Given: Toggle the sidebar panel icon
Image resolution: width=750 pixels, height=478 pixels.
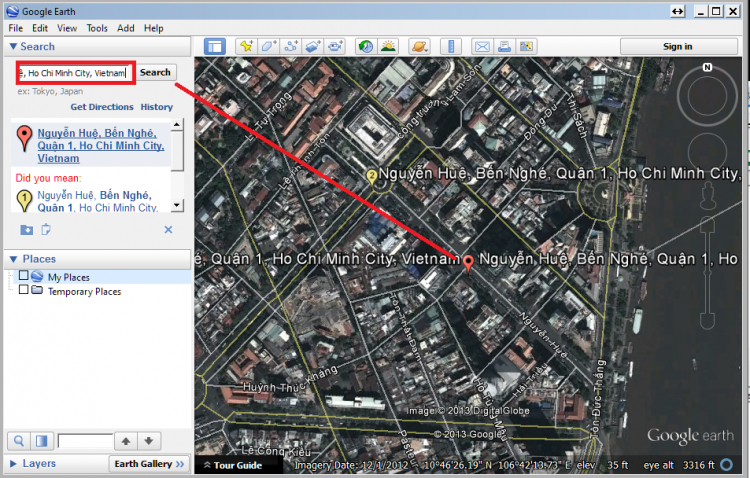Looking at the screenshot, I should [215, 46].
